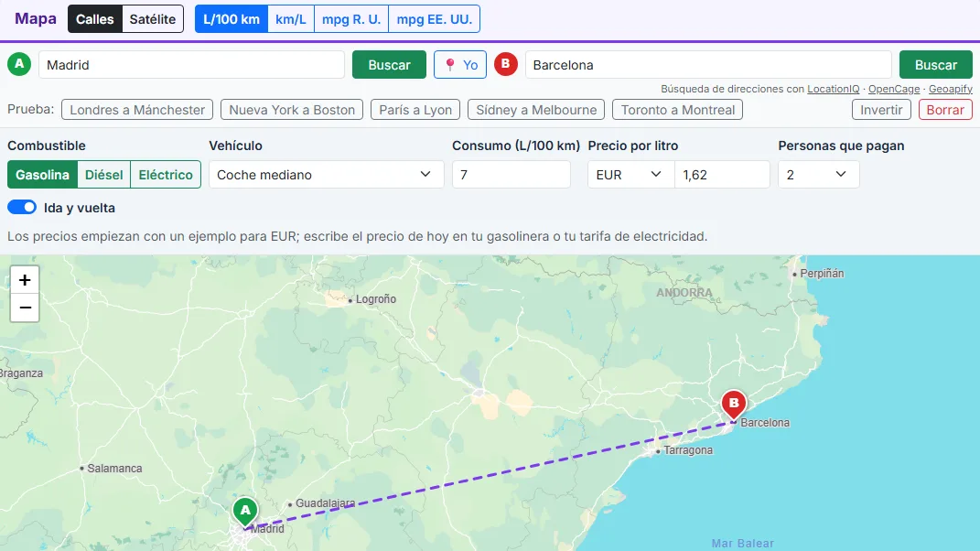Click the origin field containing Madrid

pyautogui.click(x=192, y=65)
